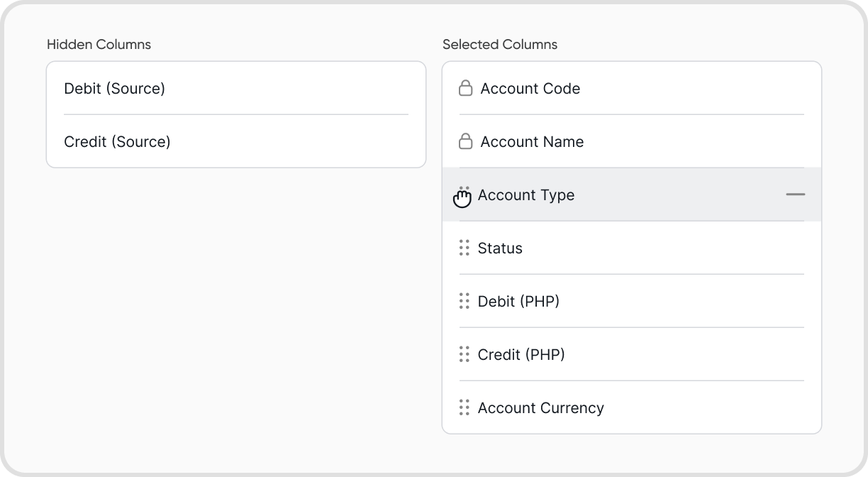
Task: Click the Account Name column label
Action: 532,142
